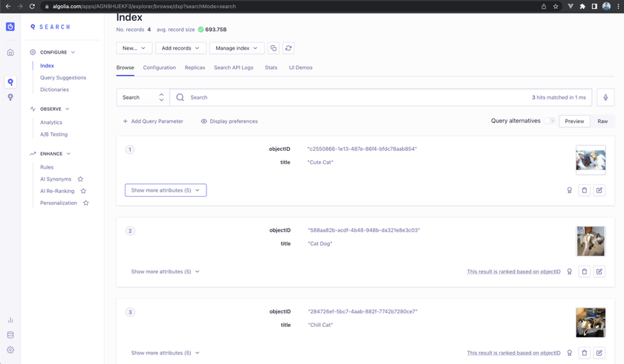Click ranked based on objectID link for Cat Dog
The width and height of the screenshot is (624, 364).
point(513,272)
